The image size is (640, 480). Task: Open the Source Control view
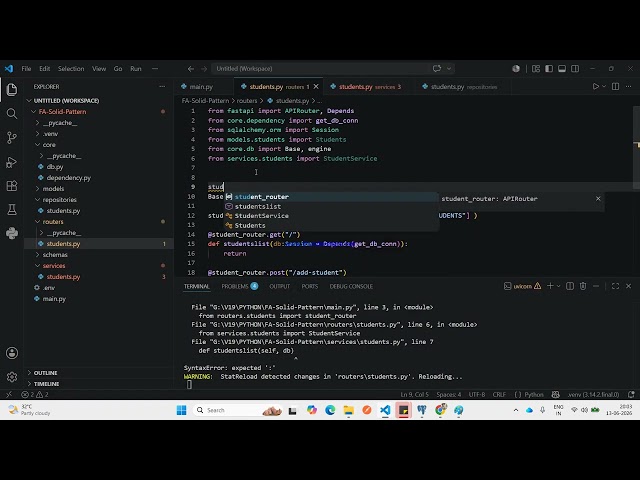pos(12,138)
